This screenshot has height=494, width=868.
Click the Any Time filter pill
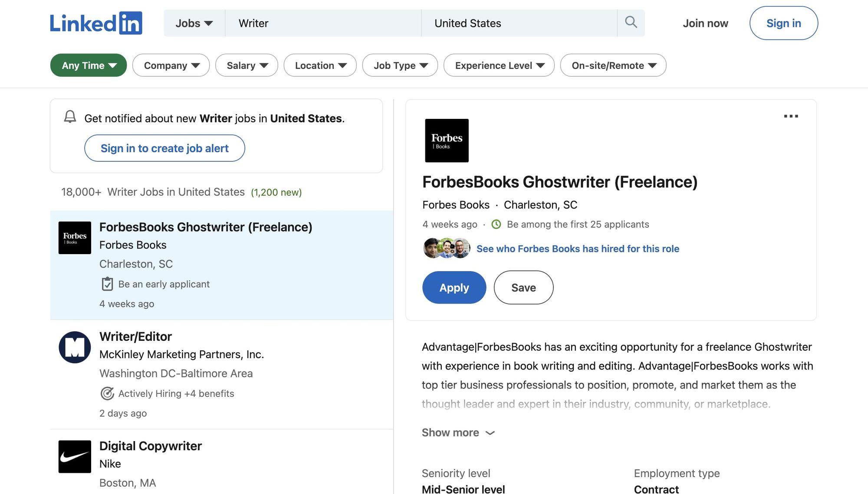(88, 65)
